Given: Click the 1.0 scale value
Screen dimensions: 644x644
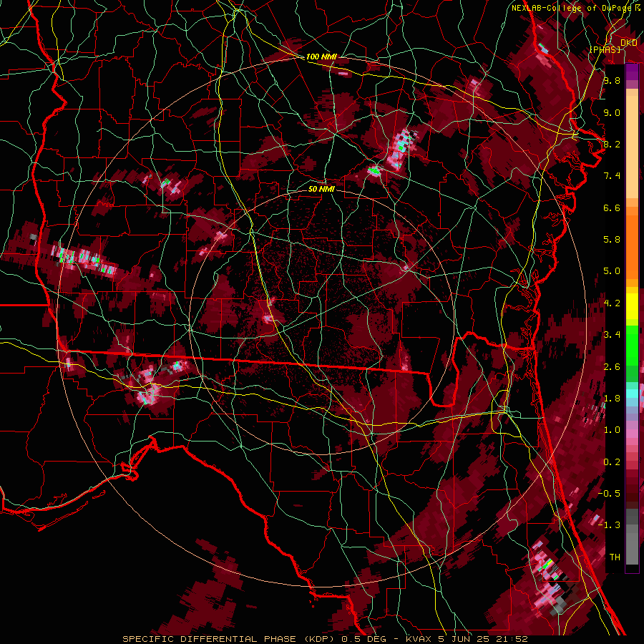Looking at the screenshot, I should tap(612, 430).
